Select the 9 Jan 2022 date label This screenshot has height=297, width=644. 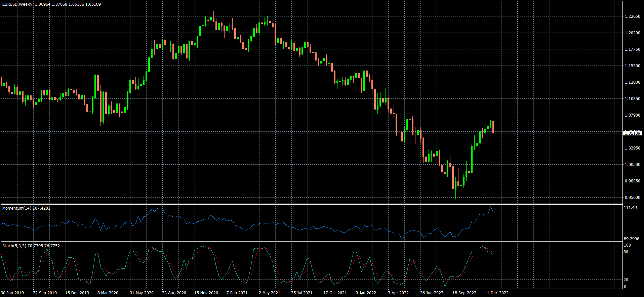366,293
